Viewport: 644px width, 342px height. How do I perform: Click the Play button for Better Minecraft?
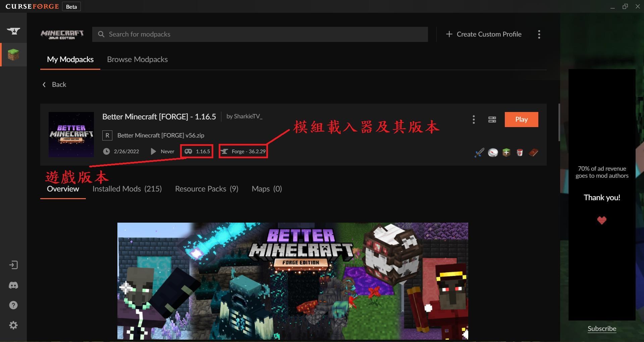(521, 119)
